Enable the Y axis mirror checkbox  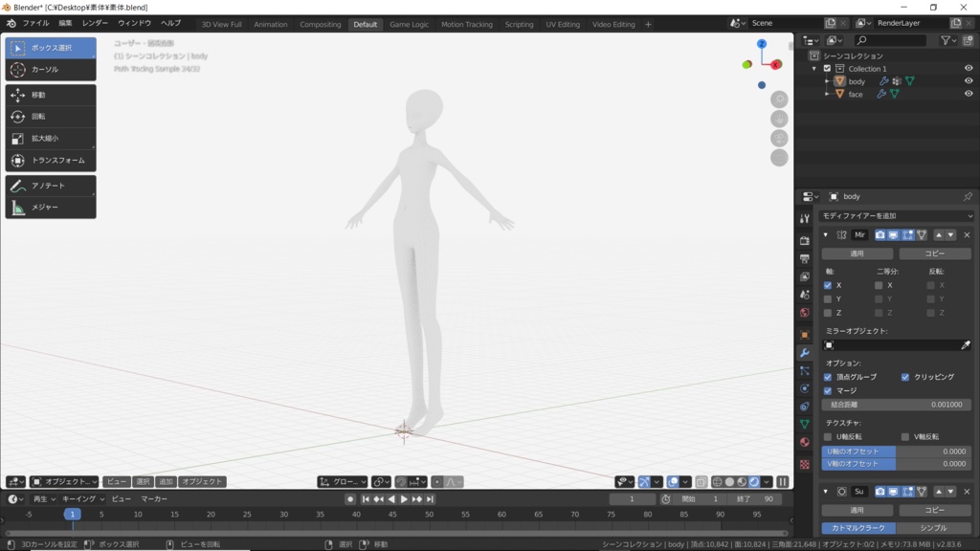[828, 299]
